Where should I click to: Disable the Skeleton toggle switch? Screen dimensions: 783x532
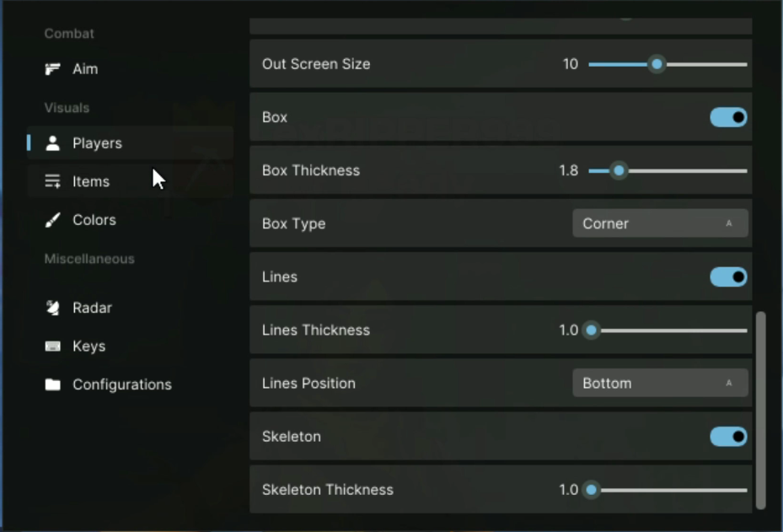pyautogui.click(x=728, y=437)
